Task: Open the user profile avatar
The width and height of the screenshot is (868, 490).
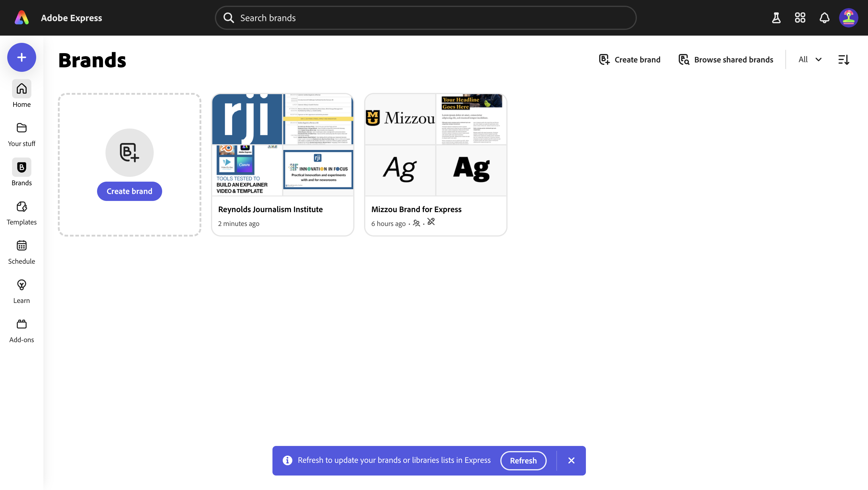Action: [848, 17]
